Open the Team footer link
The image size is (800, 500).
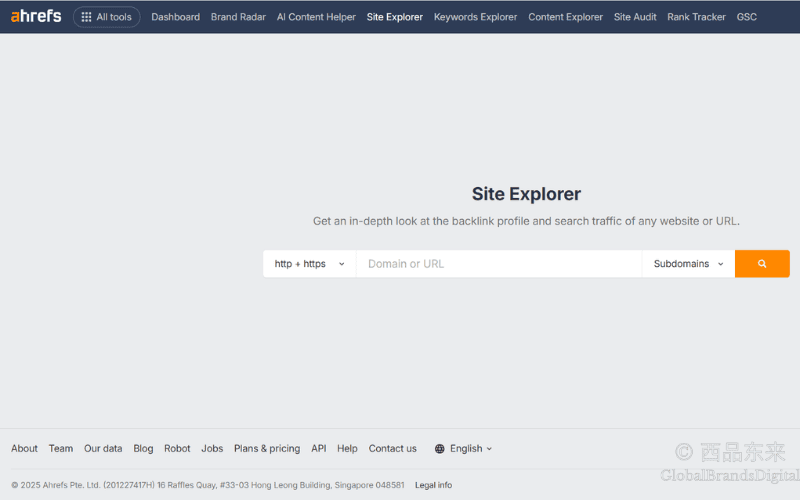coord(61,448)
